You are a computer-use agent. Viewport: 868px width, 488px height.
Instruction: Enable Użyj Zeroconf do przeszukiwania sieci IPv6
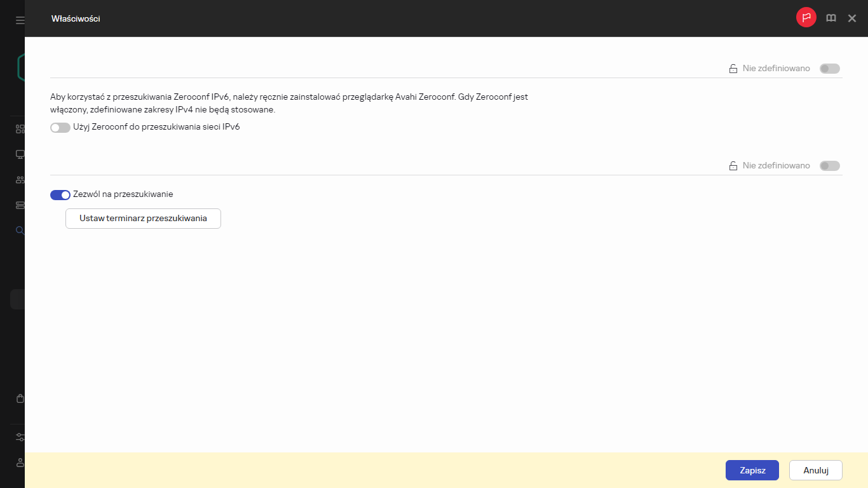(60, 127)
